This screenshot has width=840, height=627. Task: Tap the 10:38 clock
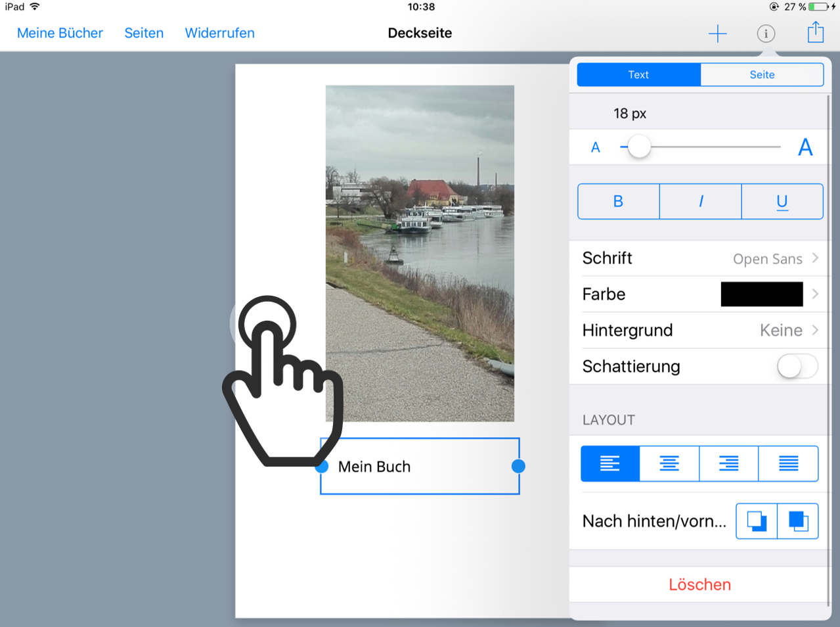[x=421, y=7]
